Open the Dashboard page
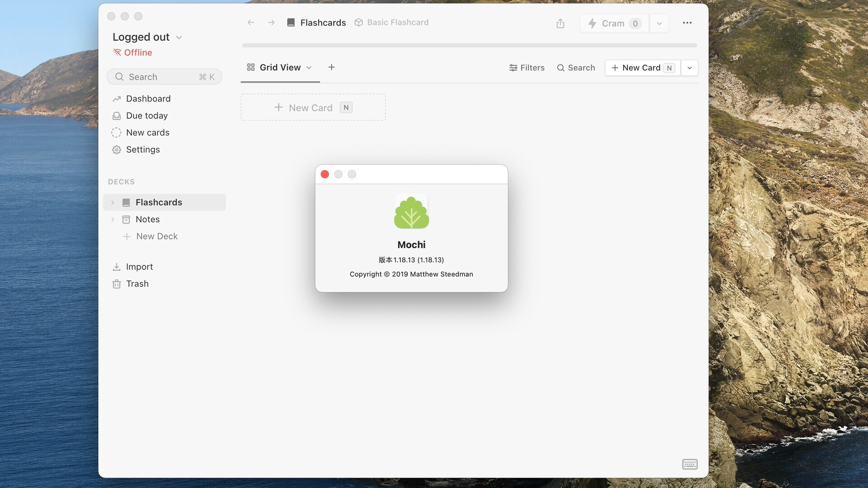The height and width of the screenshot is (488, 868). [148, 99]
